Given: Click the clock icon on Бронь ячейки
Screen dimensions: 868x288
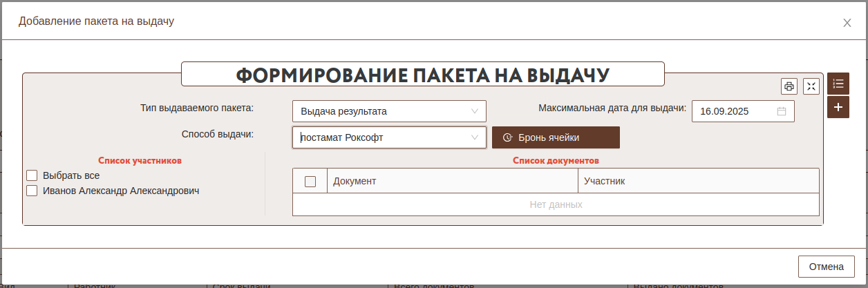Looking at the screenshot, I should coord(507,137).
